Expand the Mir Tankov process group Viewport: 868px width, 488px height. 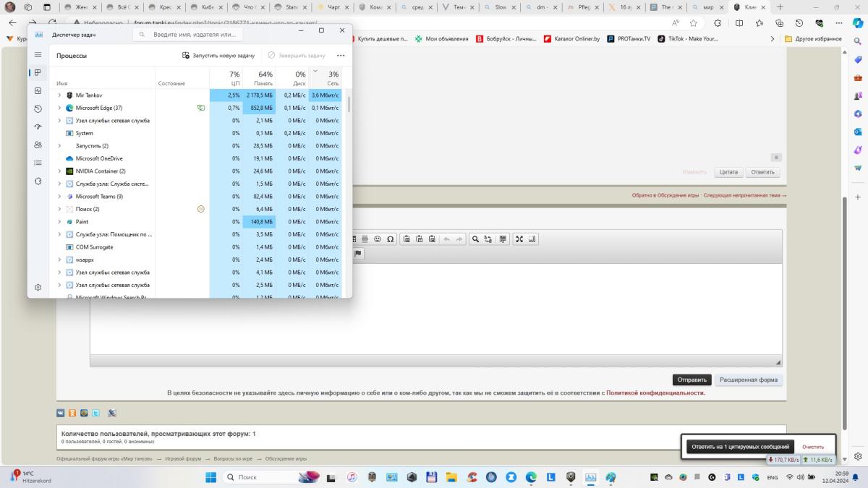coord(59,95)
